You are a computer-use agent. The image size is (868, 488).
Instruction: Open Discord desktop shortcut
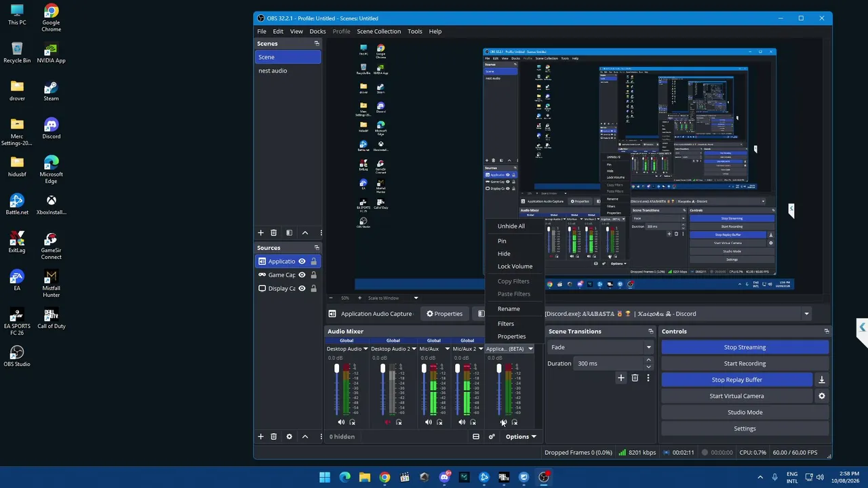tap(51, 127)
